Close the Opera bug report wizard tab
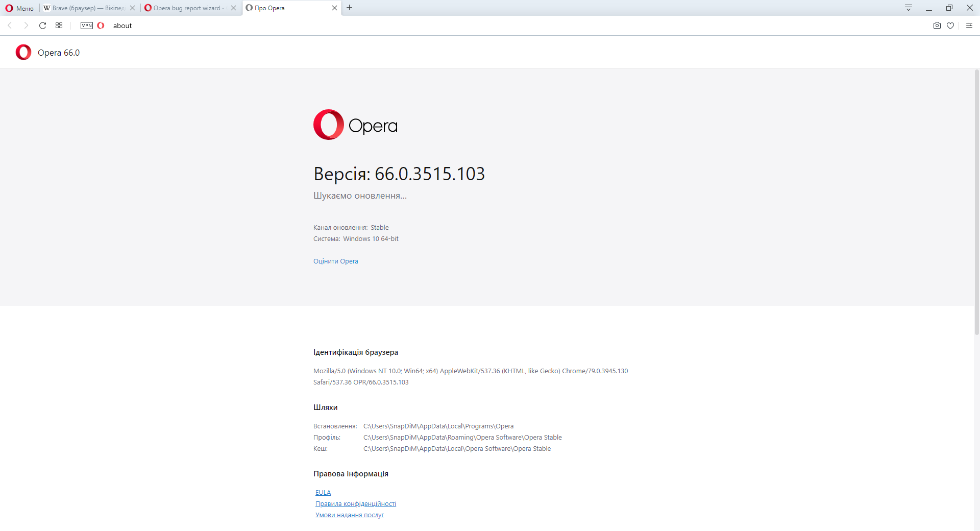 [x=233, y=8]
